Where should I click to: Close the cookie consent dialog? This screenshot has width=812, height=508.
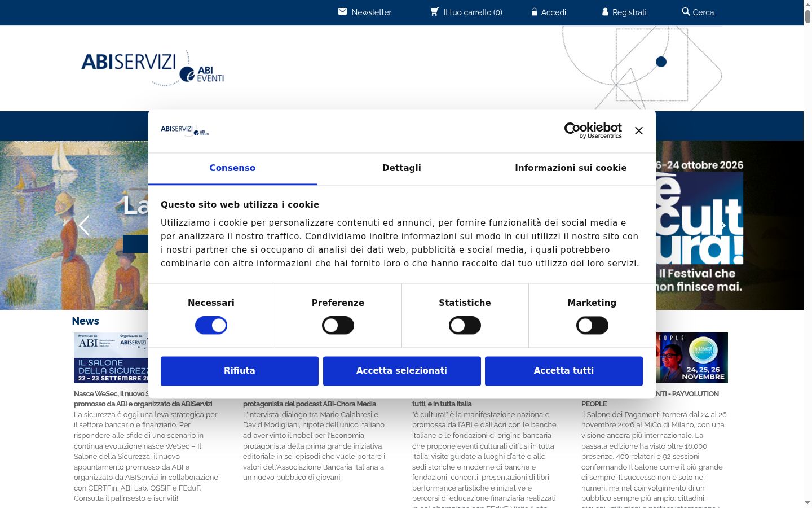[638, 130]
